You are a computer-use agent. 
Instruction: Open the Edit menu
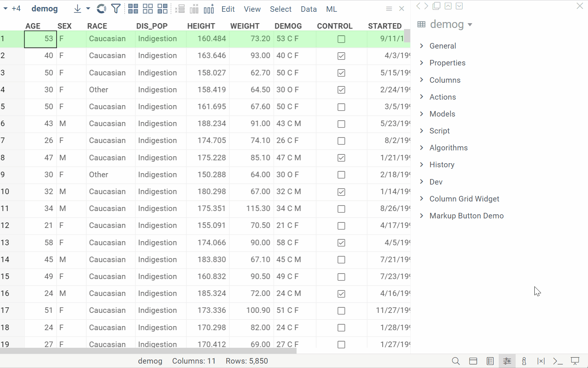(x=228, y=9)
